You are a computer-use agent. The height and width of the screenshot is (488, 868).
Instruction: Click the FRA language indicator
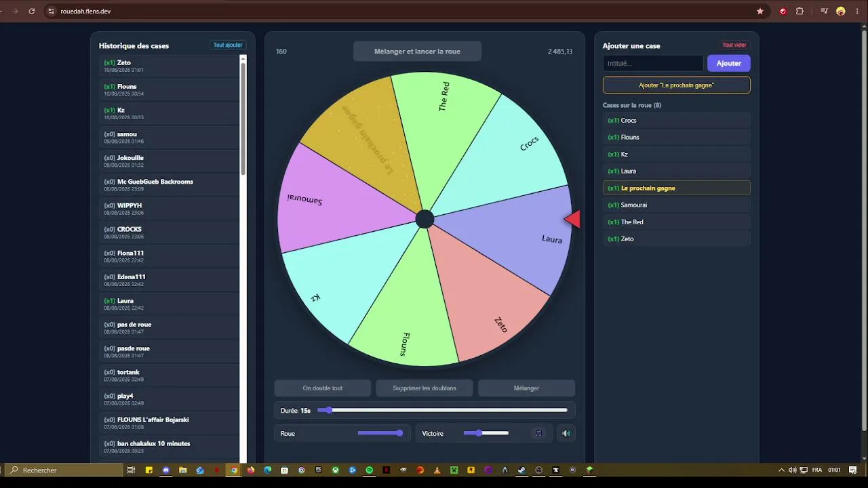(817, 470)
